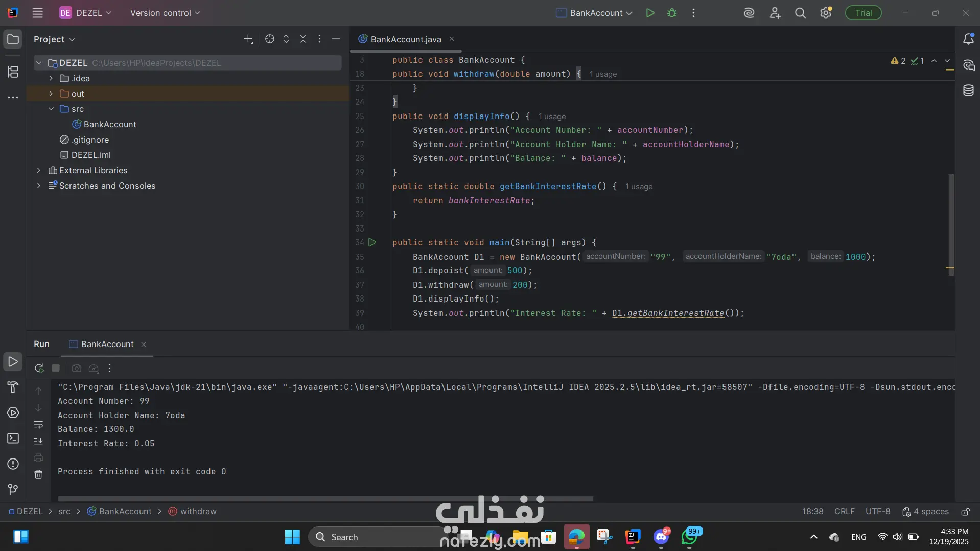Click the Windows taskbar Search box
Image resolution: width=980 pixels, height=551 pixels.
[x=377, y=537]
